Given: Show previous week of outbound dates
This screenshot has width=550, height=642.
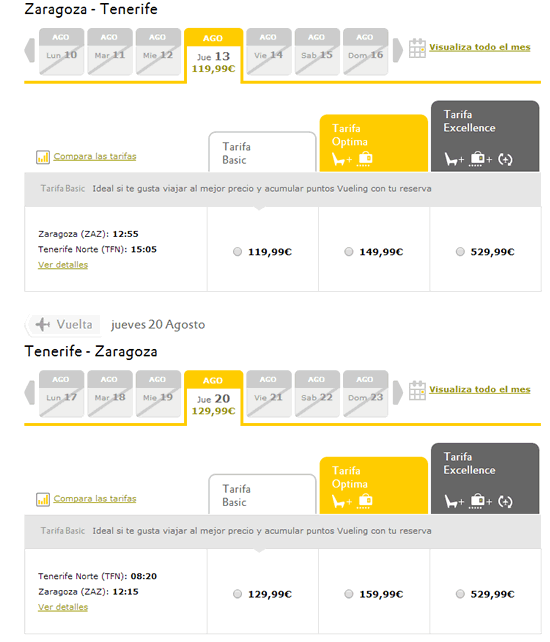Looking at the screenshot, I should 29,50.
